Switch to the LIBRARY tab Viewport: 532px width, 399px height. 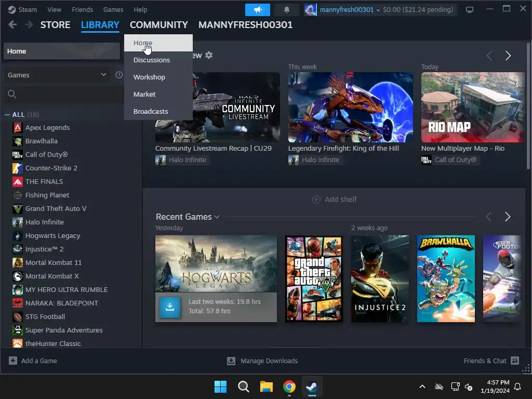pos(100,25)
